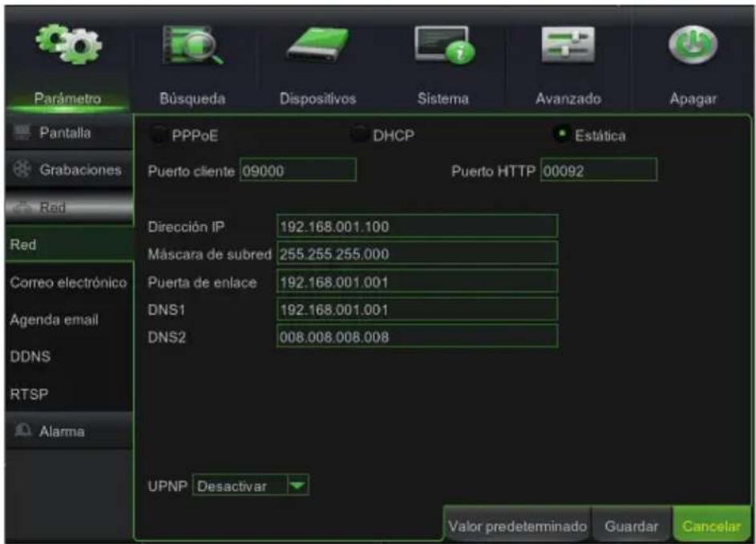756x544 pixels.
Task: Click the Guardar button
Action: (x=631, y=526)
